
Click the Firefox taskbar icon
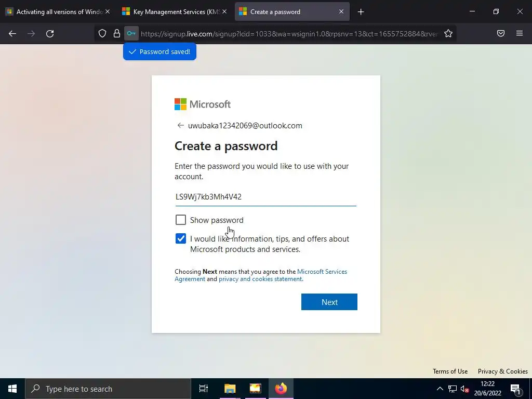pos(281,389)
